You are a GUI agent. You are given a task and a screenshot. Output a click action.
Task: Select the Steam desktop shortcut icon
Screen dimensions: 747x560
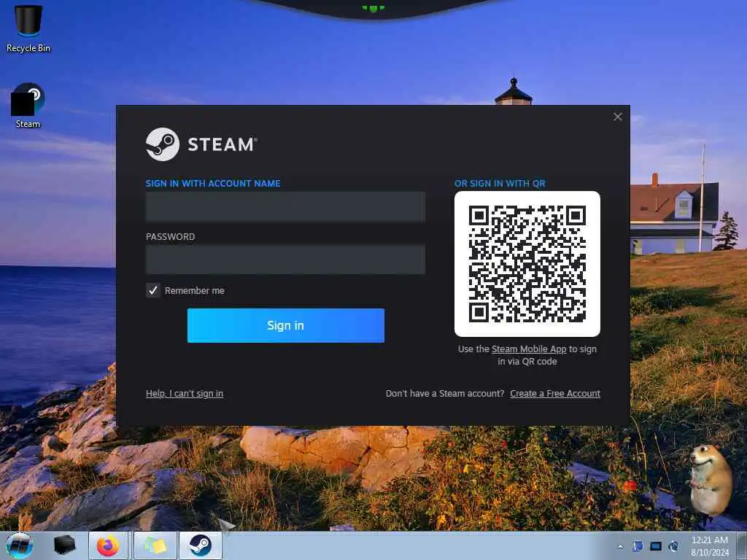pyautogui.click(x=28, y=106)
